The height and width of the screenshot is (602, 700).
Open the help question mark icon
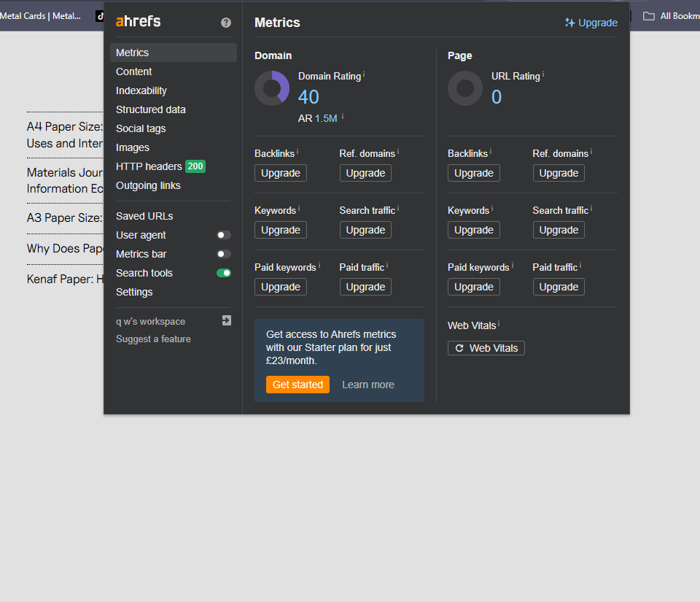pos(226,23)
